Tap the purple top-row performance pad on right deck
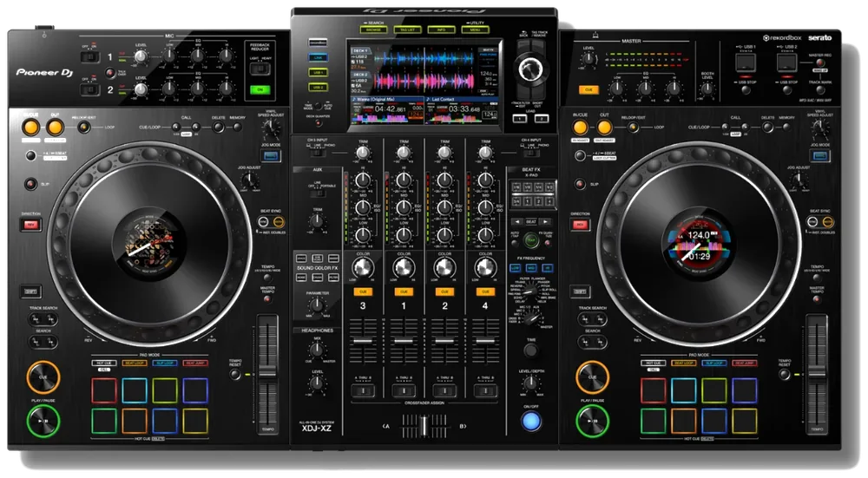Screen dimensions: 868x478 745,390
